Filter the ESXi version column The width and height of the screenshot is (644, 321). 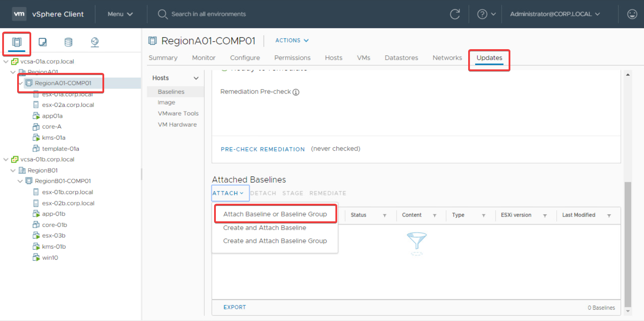(x=545, y=216)
